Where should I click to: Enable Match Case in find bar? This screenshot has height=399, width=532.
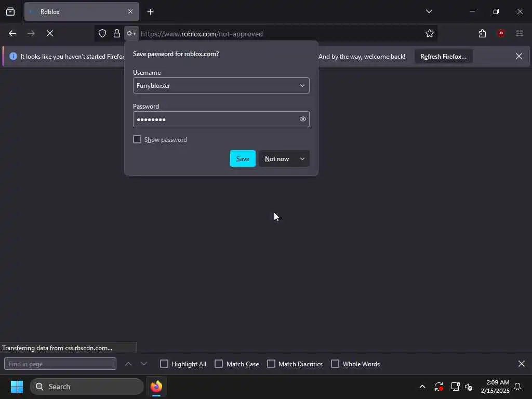point(219,364)
